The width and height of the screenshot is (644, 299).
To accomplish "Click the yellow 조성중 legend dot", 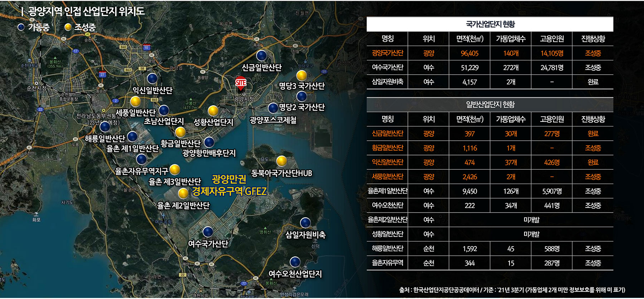I will point(68,27).
